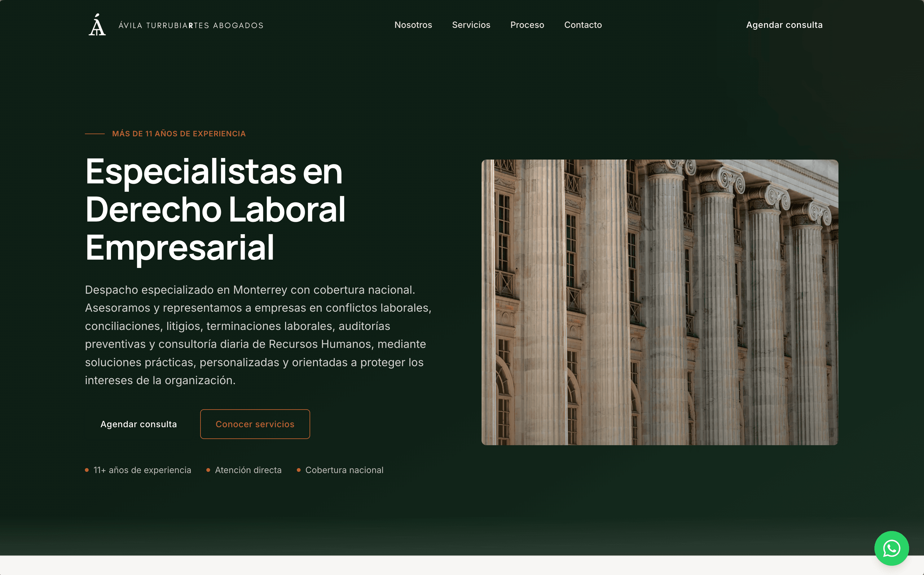Viewport: 924px width, 575px height.
Task: Click the Ávila Turrubiartes Abogados wordmark
Action: (191, 25)
